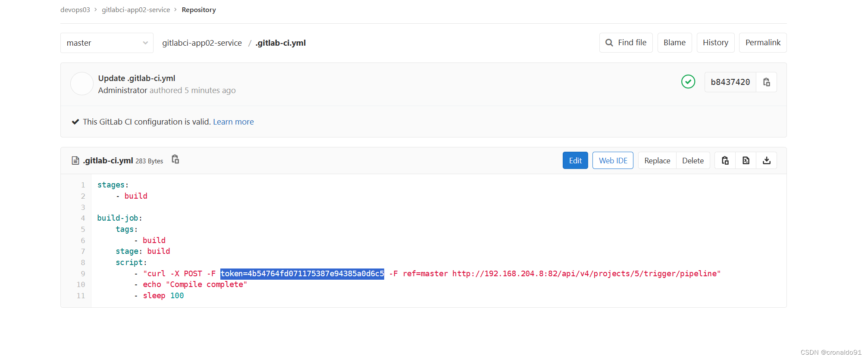Click the 'tags:' keyword on line 5
This screenshot has height=359, width=868.
pos(126,229)
